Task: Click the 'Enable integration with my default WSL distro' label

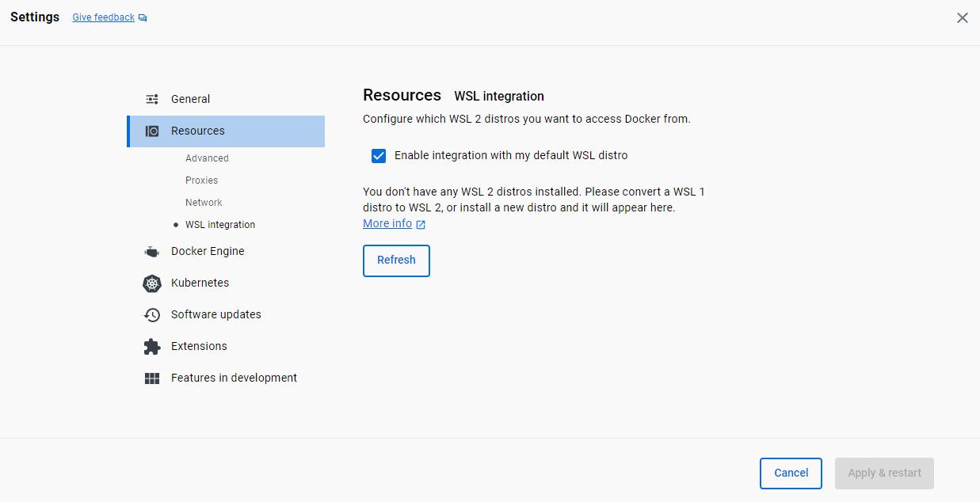Action: [511, 155]
